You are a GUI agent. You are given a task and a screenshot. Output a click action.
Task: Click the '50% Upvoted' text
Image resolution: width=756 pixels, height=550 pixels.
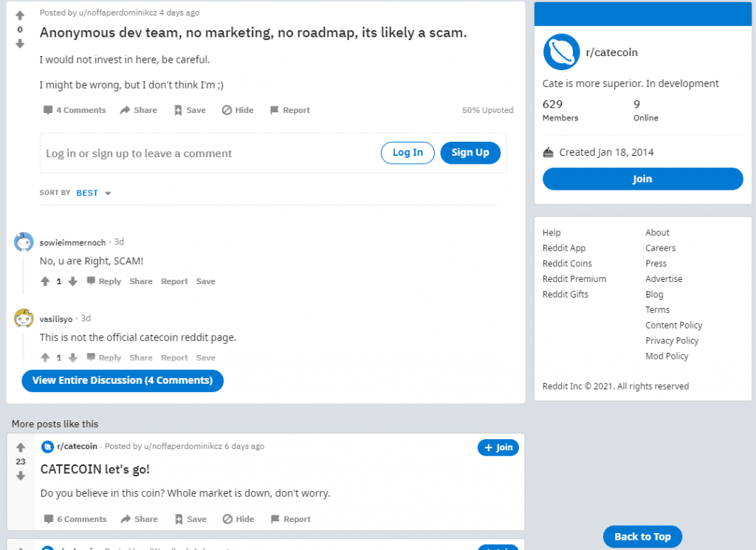tap(487, 111)
